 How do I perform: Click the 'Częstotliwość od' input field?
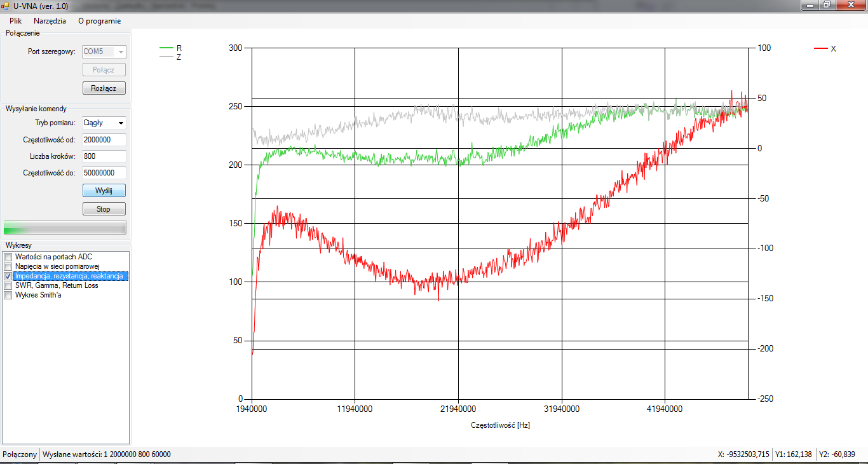pyautogui.click(x=104, y=140)
